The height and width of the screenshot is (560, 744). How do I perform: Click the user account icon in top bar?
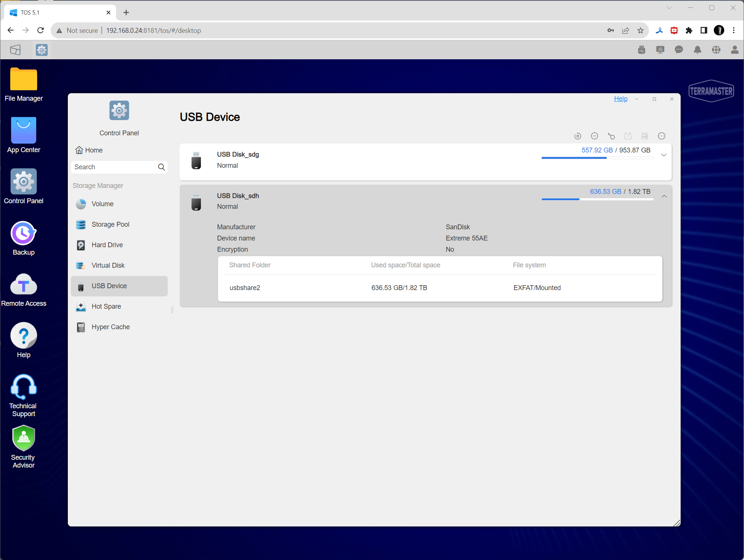[x=734, y=50]
